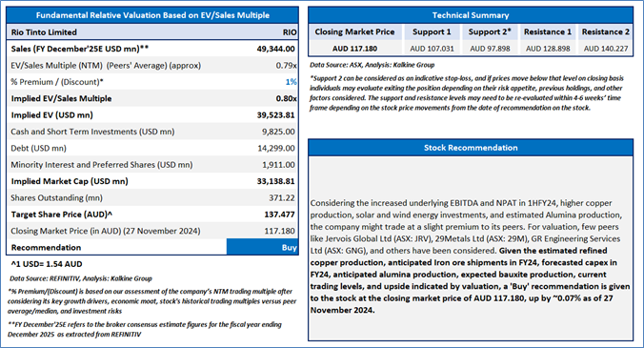Image resolution: width=644 pixels, height=348 pixels.
Task: Click the Shares Outstanding value 371.22
Action: (282, 198)
